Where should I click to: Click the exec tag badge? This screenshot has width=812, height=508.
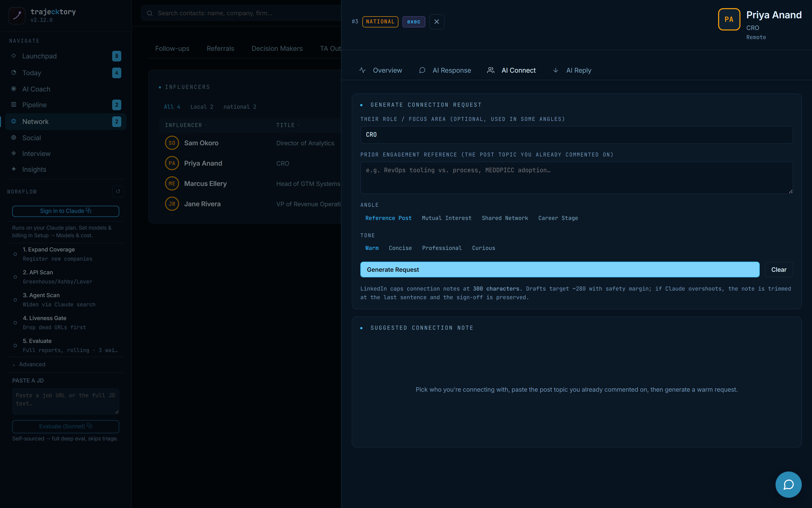pos(413,22)
